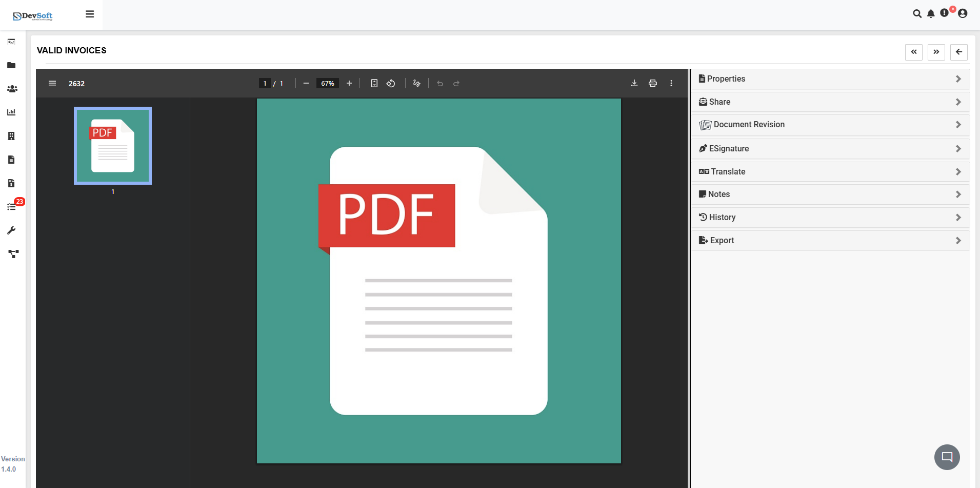Toggle fit-to-page in the PDF viewer
The image size is (980, 488).
374,83
